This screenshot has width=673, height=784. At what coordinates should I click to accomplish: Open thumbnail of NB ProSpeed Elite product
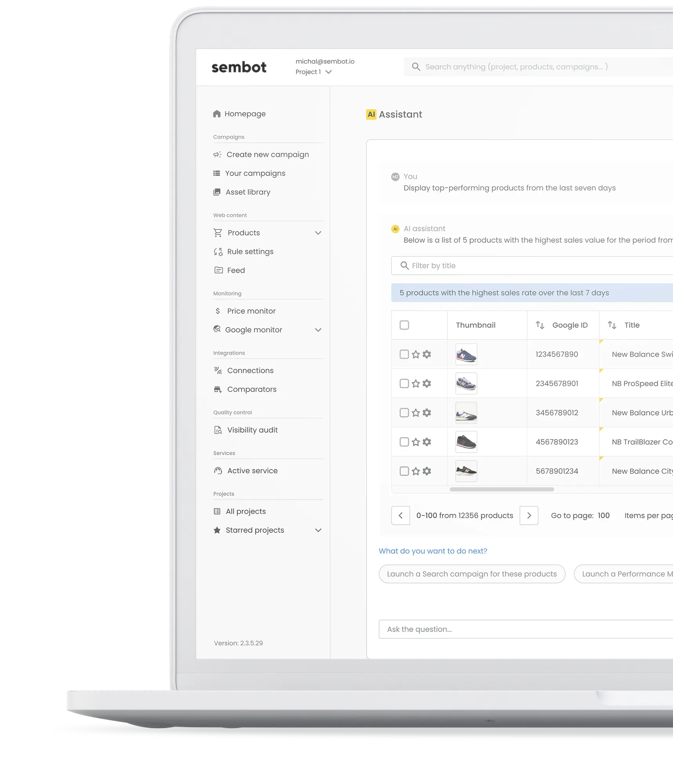pyautogui.click(x=466, y=383)
